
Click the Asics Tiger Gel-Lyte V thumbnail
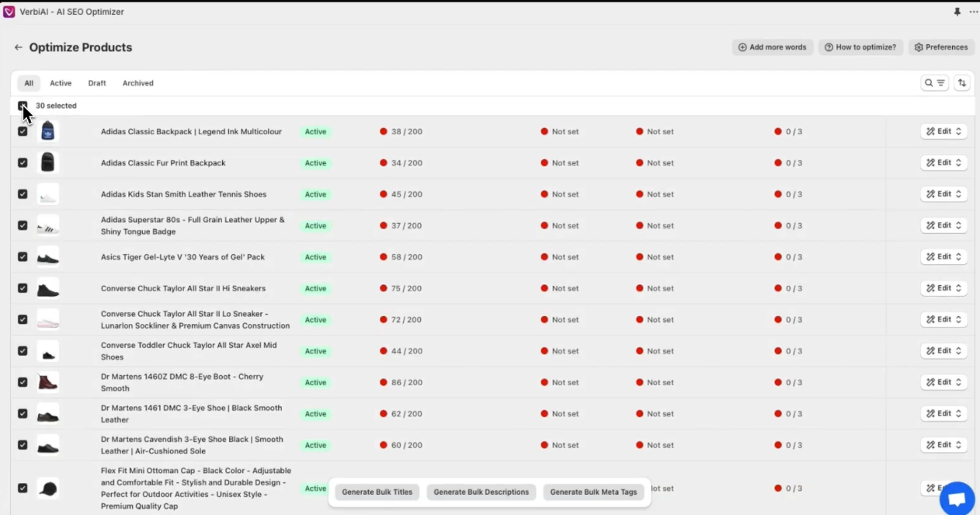48,256
